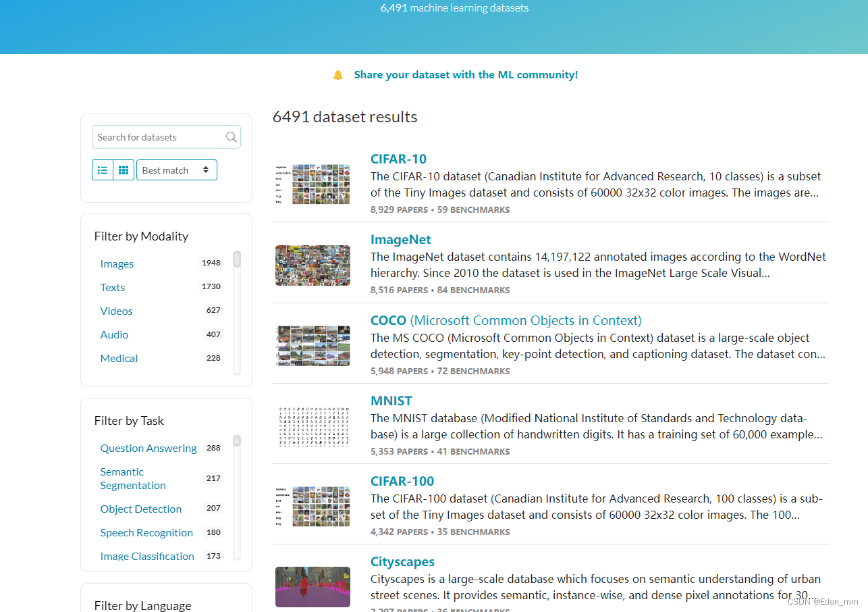Filter by Object Detection task
The width and height of the screenshot is (868, 612).
pos(141,509)
